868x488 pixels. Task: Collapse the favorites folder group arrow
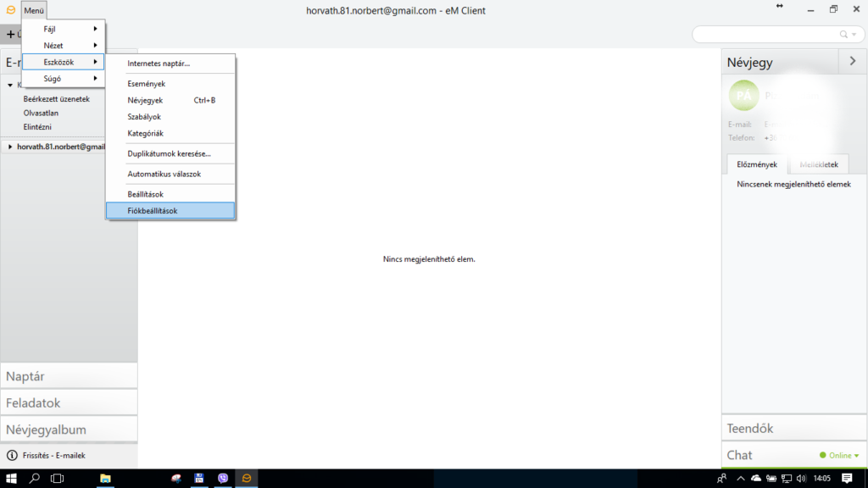(10, 86)
